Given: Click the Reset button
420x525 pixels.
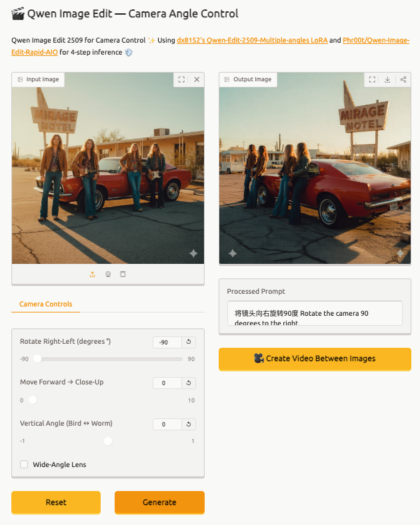Looking at the screenshot, I should click(56, 502).
